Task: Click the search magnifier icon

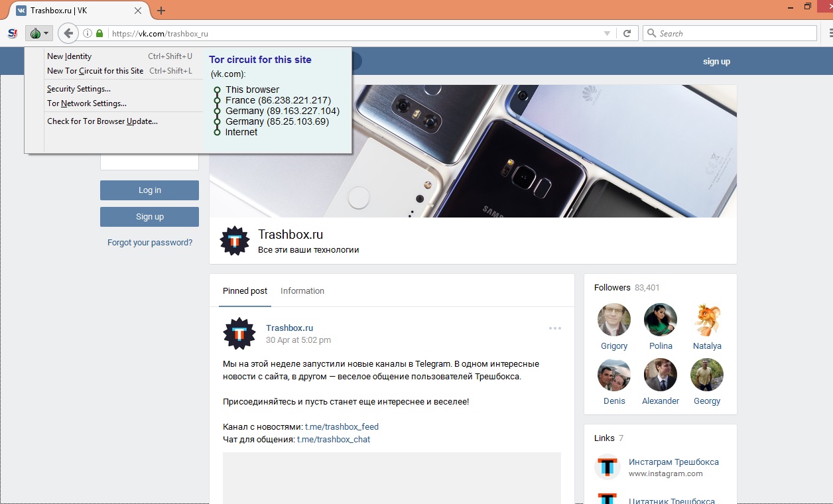Action: (x=651, y=33)
